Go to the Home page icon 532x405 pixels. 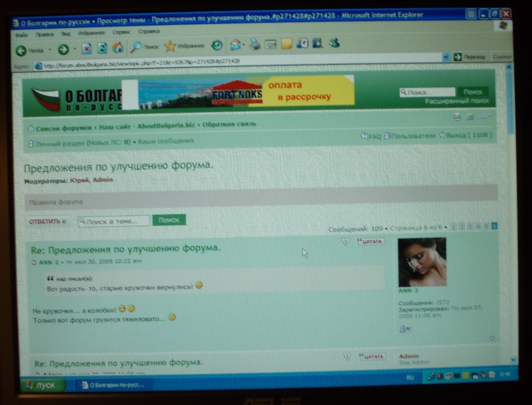pyautogui.click(x=117, y=48)
